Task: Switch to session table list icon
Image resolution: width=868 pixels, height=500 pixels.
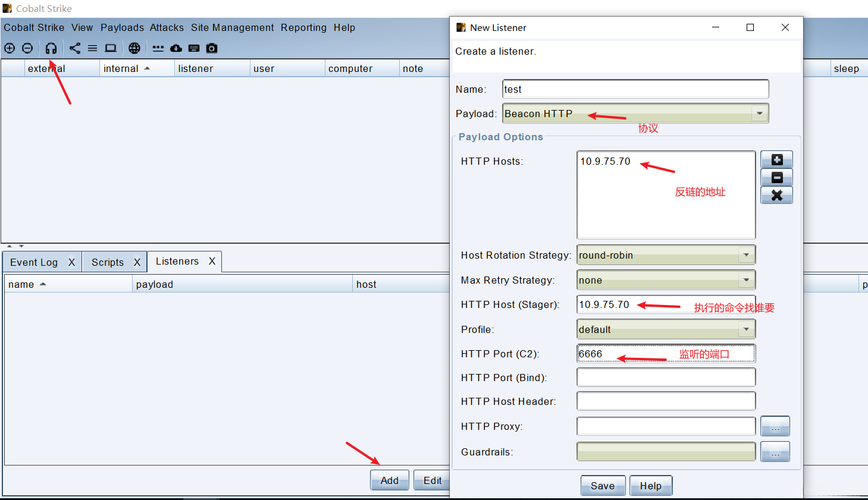Action: (93, 48)
